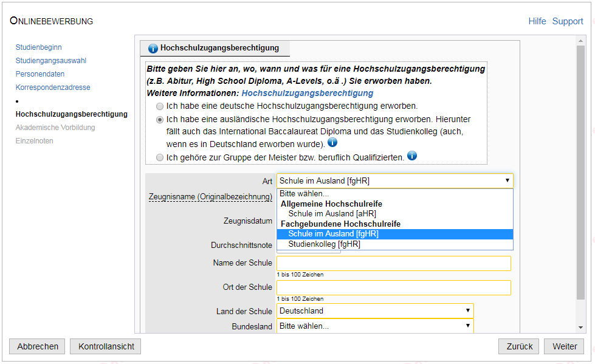Image resolution: width=595 pixels, height=364 pixels.
Task: Select deutsche Hochschulzugangsberechtigung radio button
Action: (x=160, y=106)
